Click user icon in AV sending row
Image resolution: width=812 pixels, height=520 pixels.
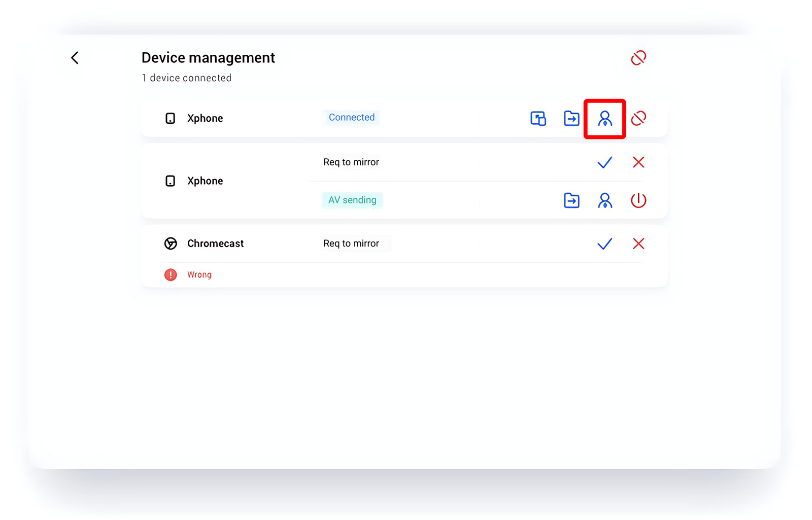tap(604, 200)
